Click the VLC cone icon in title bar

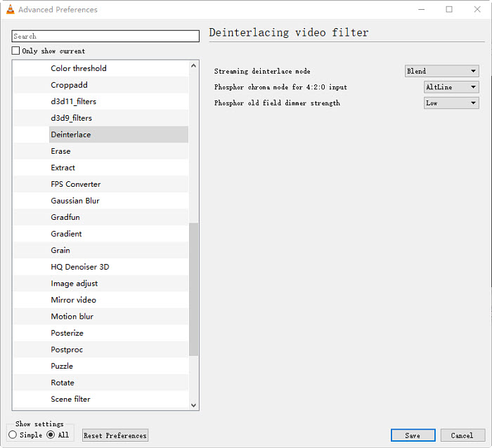tap(11, 9)
